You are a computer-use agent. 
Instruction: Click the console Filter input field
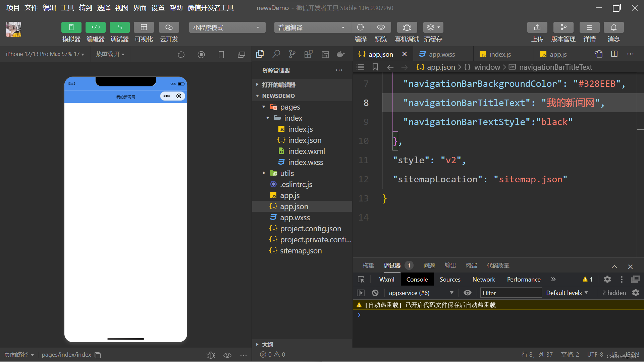[x=511, y=293]
